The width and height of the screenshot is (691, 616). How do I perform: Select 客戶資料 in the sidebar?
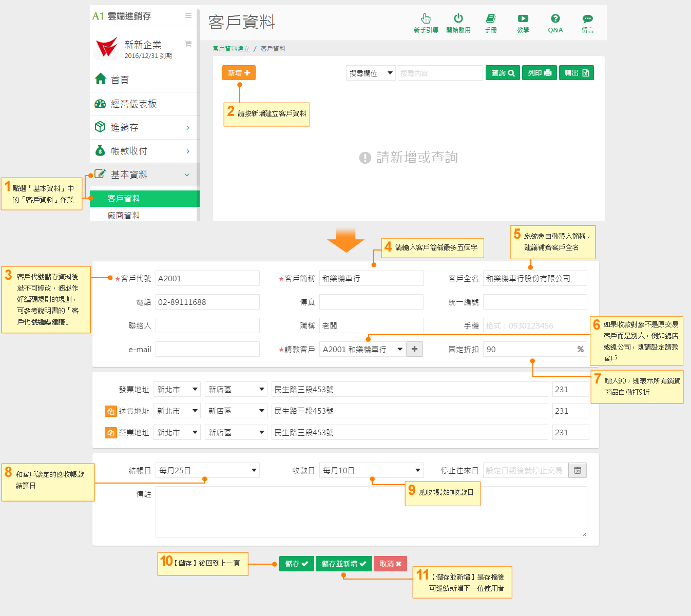click(x=144, y=199)
